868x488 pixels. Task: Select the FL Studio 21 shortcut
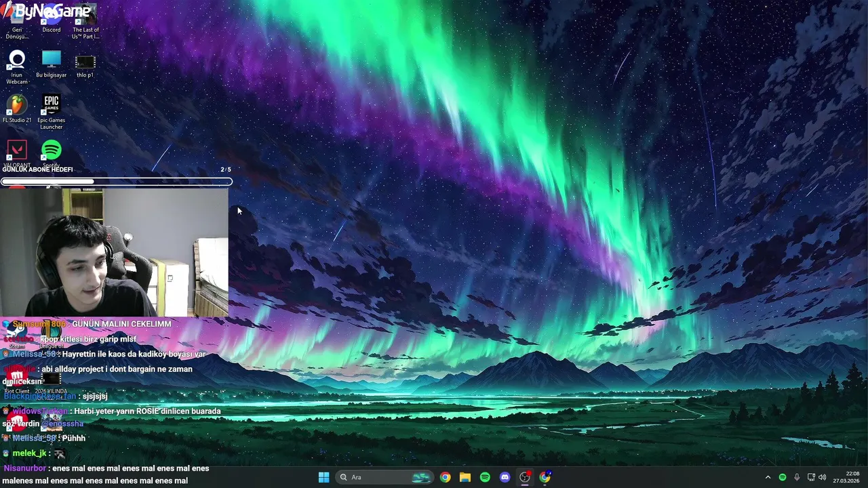[x=17, y=110]
